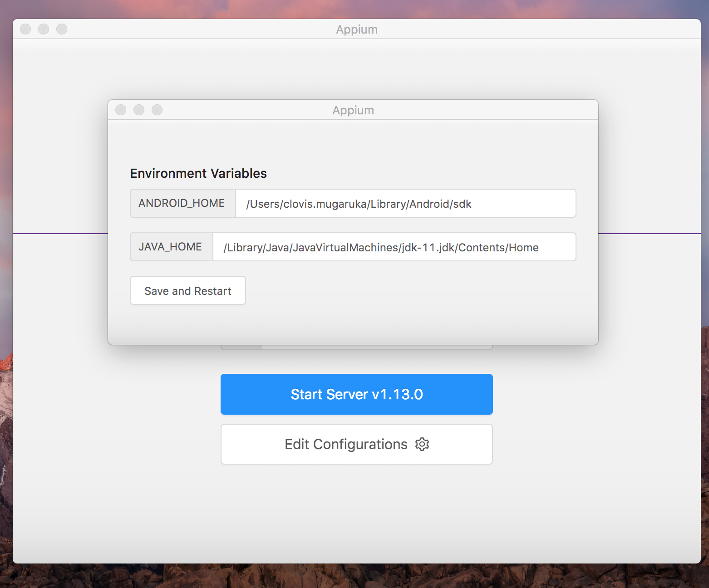Click the ANDROID_HOME path input field
The height and width of the screenshot is (588, 709).
[x=406, y=203]
